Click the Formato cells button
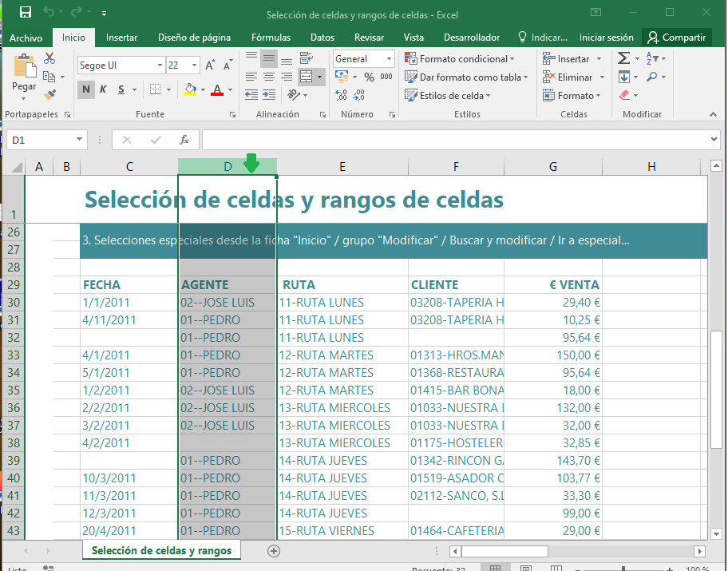 tap(572, 95)
